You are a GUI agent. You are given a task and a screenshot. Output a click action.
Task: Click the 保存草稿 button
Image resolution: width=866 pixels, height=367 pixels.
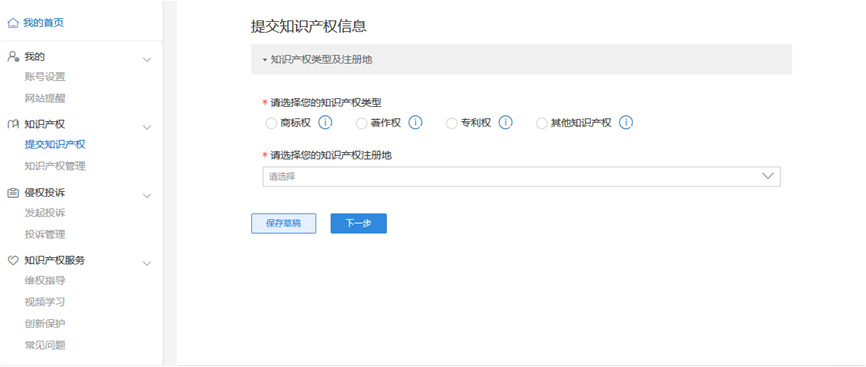[x=283, y=223]
